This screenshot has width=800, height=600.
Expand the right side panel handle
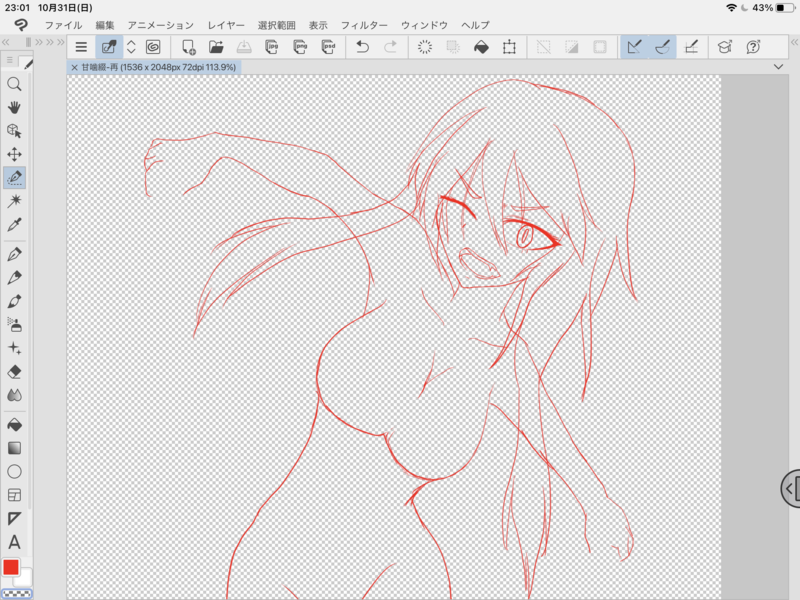click(x=790, y=487)
